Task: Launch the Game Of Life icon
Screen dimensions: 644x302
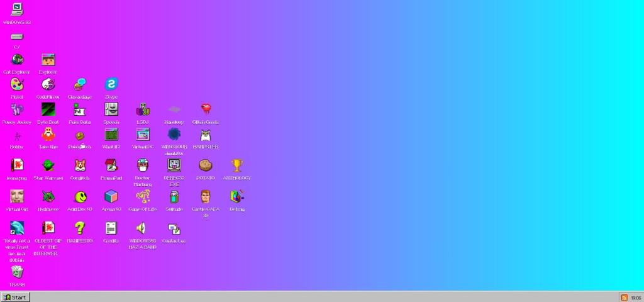Action: [143, 196]
